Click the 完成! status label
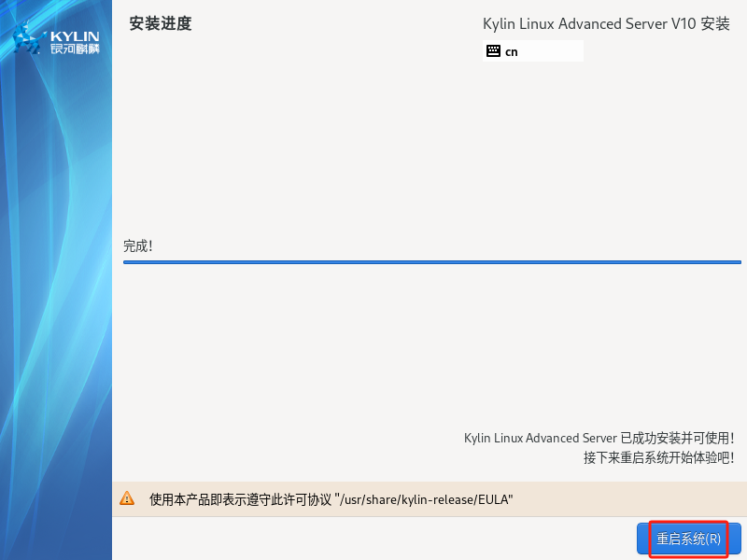The width and height of the screenshot is (747, 560). click(x=138, y=245)
